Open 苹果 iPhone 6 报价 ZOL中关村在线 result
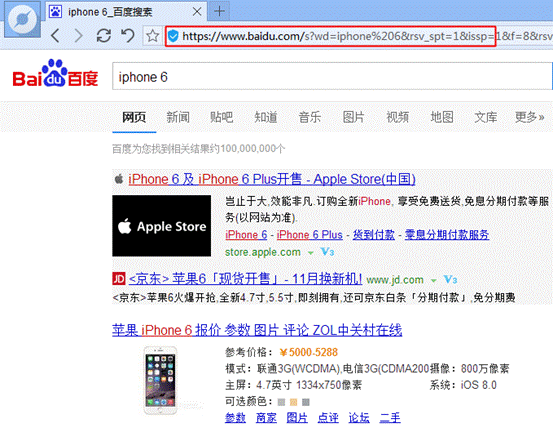553x428 pixels. coord(257,330)
